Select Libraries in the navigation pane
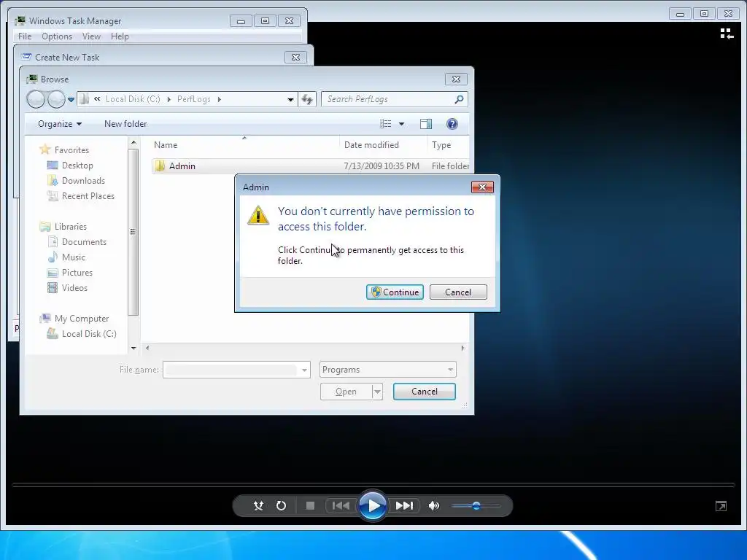 70,227
